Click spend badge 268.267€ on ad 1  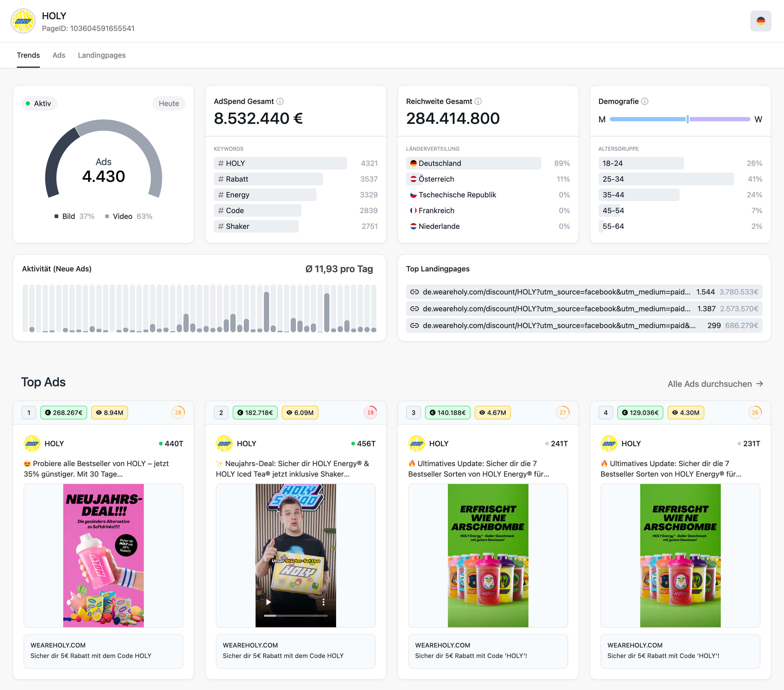(64, 413)
